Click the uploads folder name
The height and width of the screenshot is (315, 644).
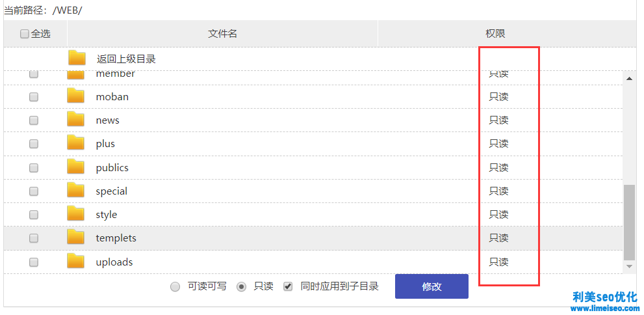point(114,262)
